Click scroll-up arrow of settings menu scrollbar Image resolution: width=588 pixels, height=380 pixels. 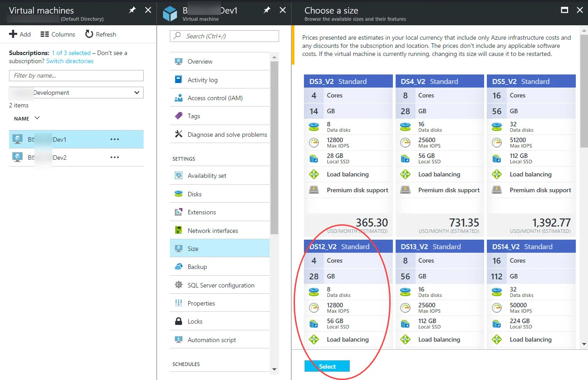point(274,56)
